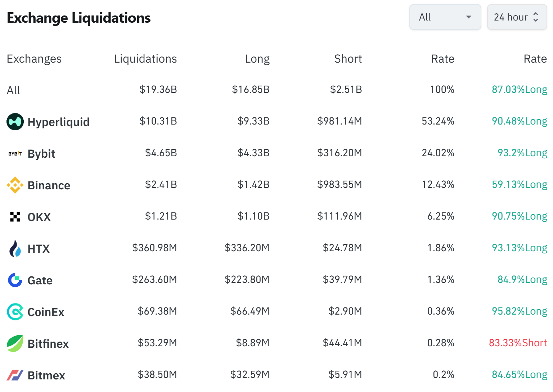
Task: Sort by Short column header
Action: coord(348,59)
